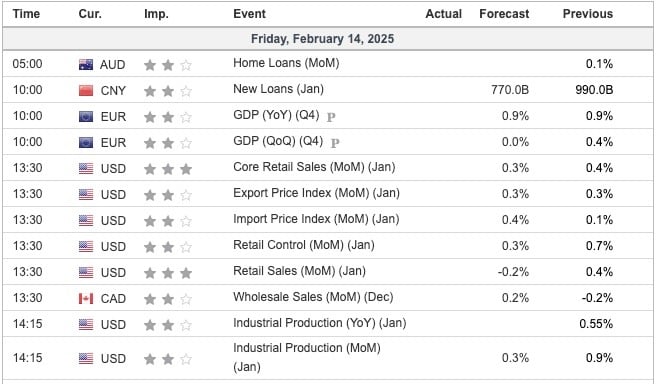Viewport: 657px width, 384px height.
Task: Click the -0.2% previous value for Wholesale Sales
Action: click(597, 298)
